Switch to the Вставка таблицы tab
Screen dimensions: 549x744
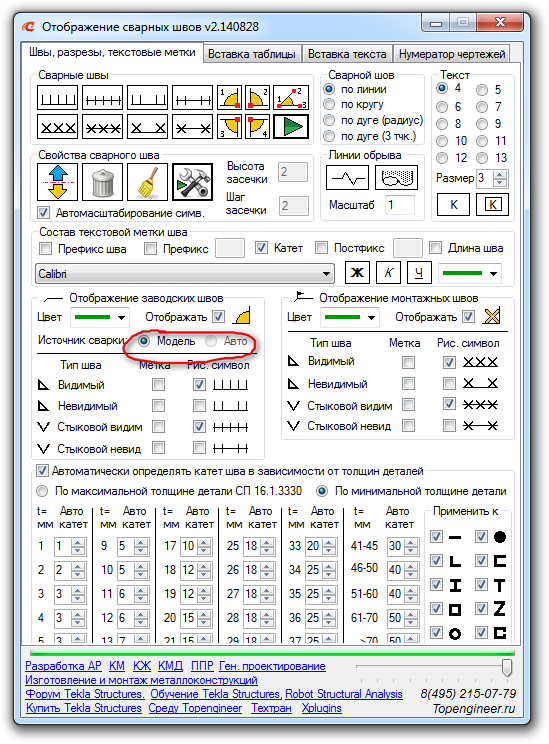pos(252,54)
